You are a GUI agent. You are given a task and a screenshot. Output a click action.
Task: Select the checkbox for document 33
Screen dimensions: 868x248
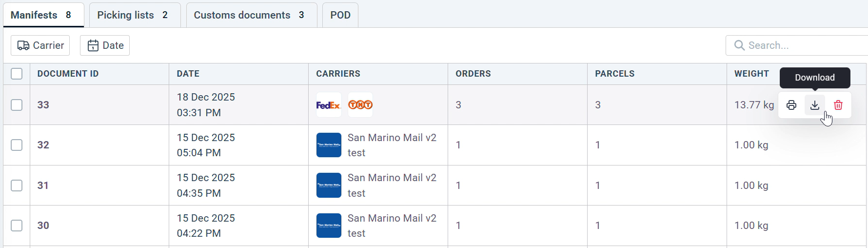pyautogui.click(x=17, y=105)
